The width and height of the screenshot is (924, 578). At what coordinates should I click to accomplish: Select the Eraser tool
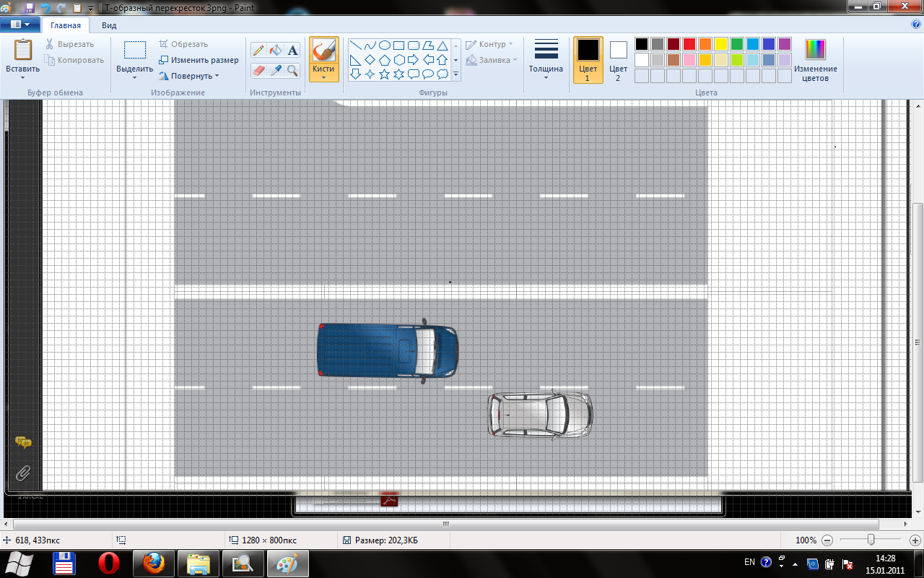[259, 70]
